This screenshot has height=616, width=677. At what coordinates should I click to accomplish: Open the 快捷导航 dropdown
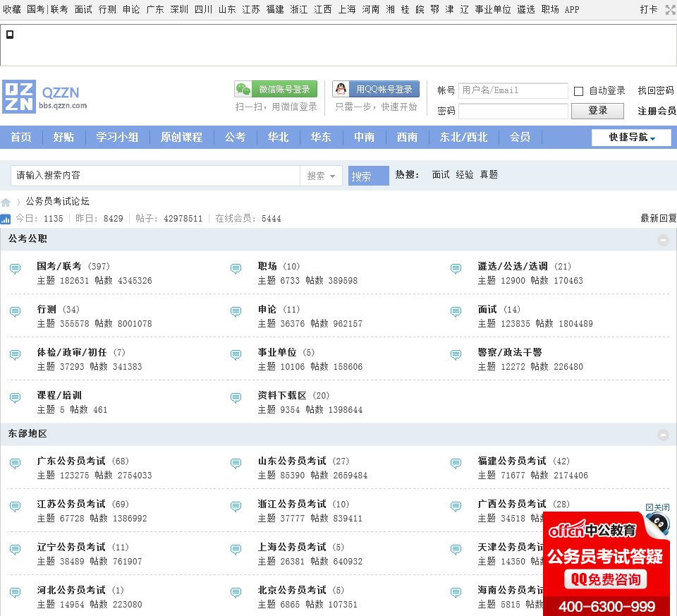coord(631,138)
